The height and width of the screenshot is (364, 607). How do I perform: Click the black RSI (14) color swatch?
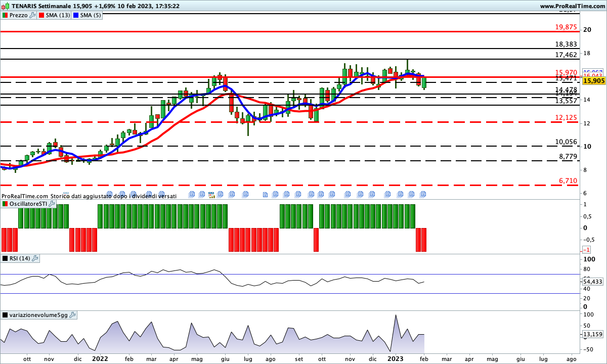[5, 258]
